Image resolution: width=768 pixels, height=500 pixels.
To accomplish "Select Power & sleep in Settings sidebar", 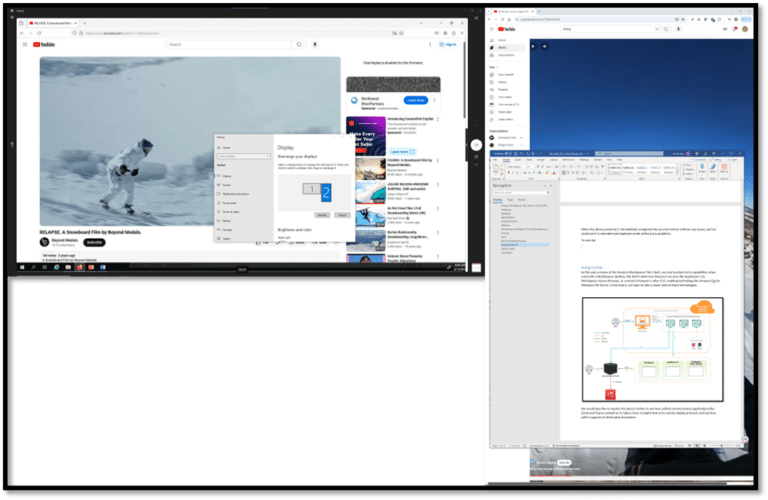I will 230,212.
